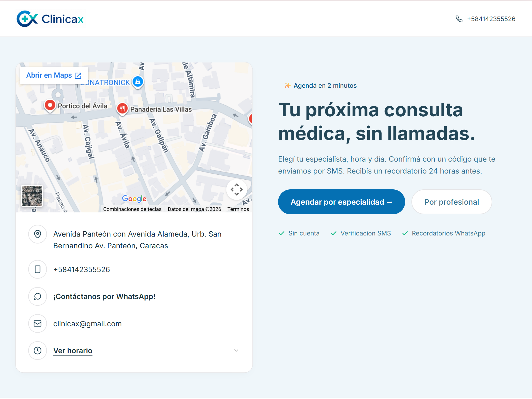Open the clinic address text
The image size is (532, 399).
tap(137, 240)
